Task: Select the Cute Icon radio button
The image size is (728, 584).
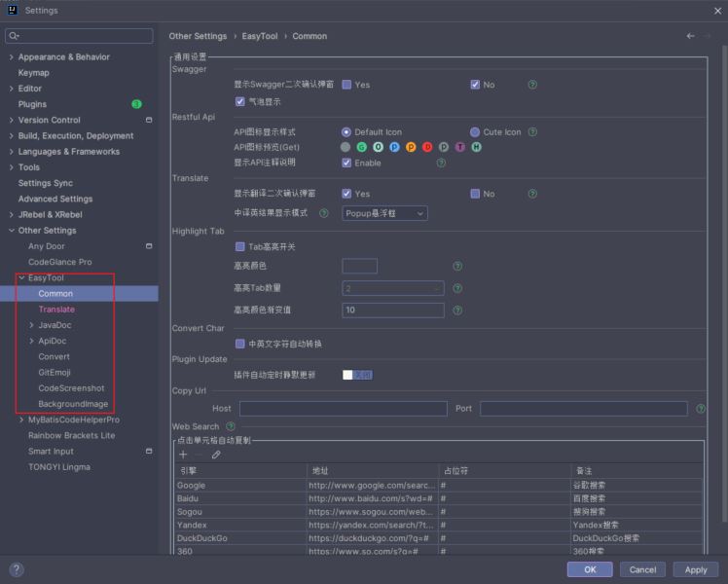Action: click(475, 132)
